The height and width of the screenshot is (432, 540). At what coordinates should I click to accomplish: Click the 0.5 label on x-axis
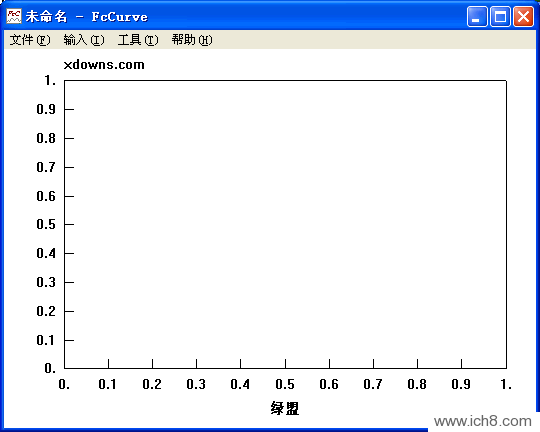click(285, 384)
